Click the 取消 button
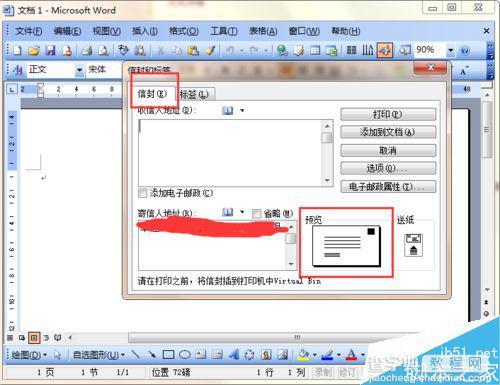 click(x=388, y=151)
